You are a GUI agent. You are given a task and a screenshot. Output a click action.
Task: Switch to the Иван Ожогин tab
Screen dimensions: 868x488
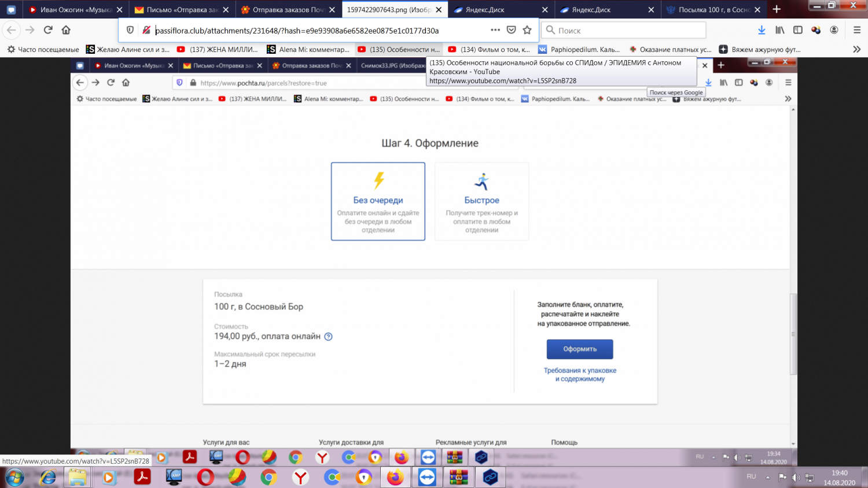click(x=72, y=10)
